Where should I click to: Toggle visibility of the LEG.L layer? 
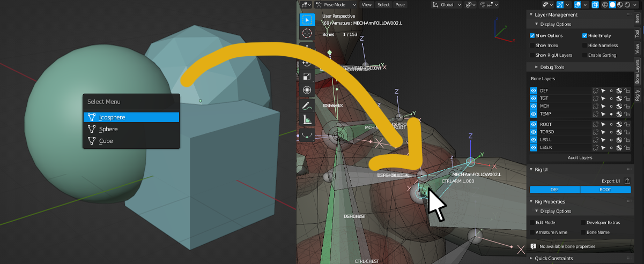534,140
